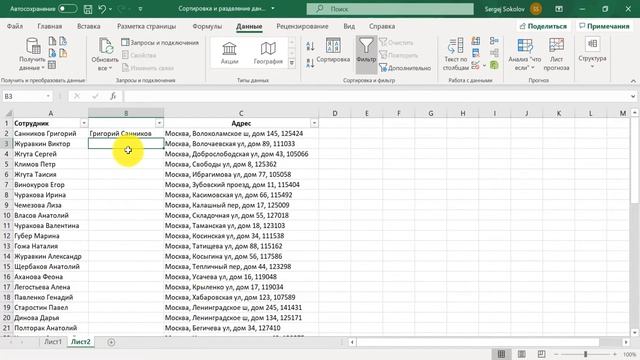Open the Адрес filter dropdown
The image size is (640, 360).
pos(314,123)
